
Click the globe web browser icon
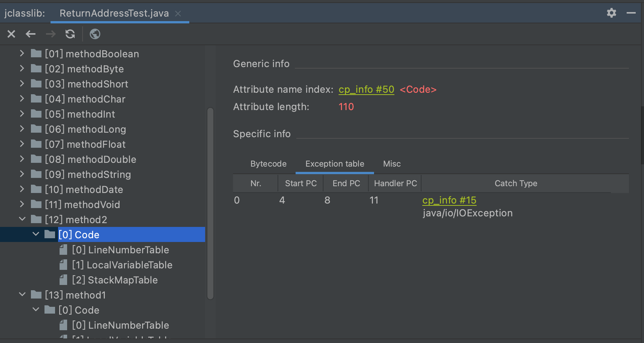tap(95, 34)
